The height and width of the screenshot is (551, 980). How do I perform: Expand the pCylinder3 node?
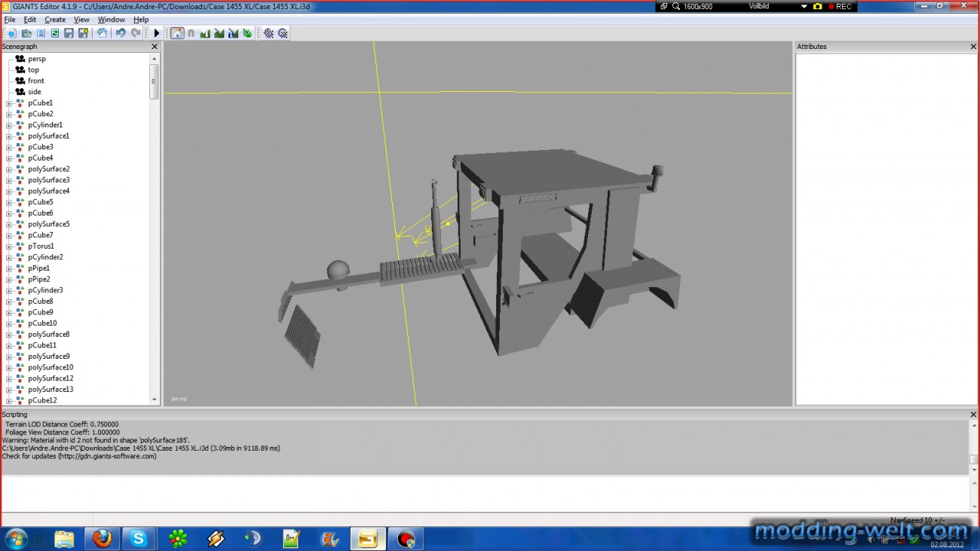[9, 290]
